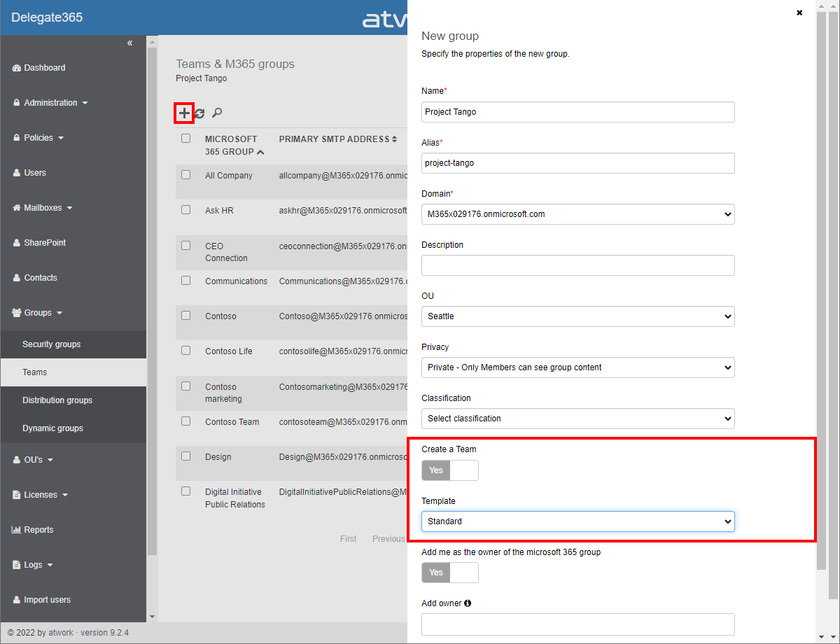Click the plus icon to add a new group

tap(184, 113)
